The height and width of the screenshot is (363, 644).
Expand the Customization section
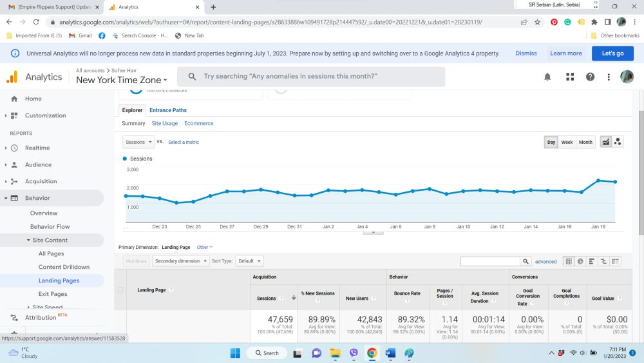coord(6,115)
